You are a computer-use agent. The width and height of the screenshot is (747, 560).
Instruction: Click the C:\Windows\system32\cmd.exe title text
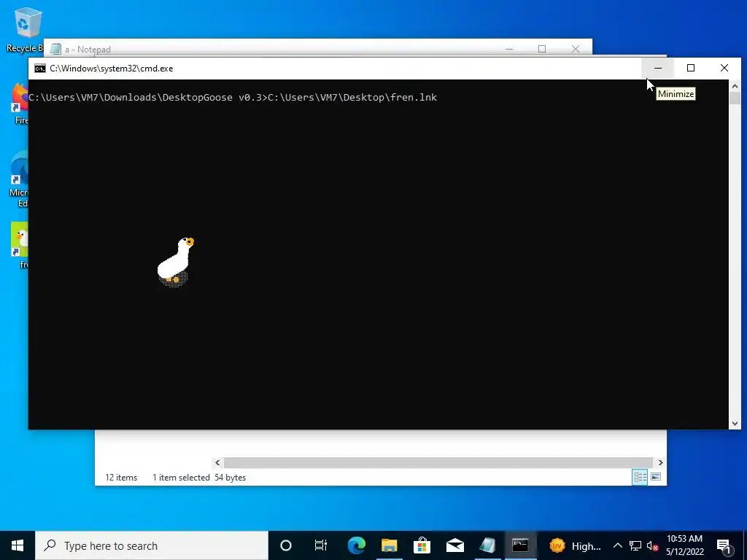click(112, 69)
